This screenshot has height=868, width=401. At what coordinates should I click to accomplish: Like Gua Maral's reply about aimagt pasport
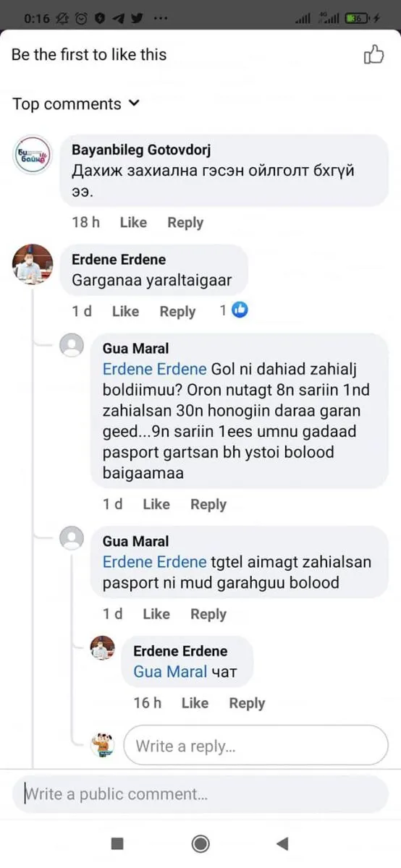[x=156, y=614]
